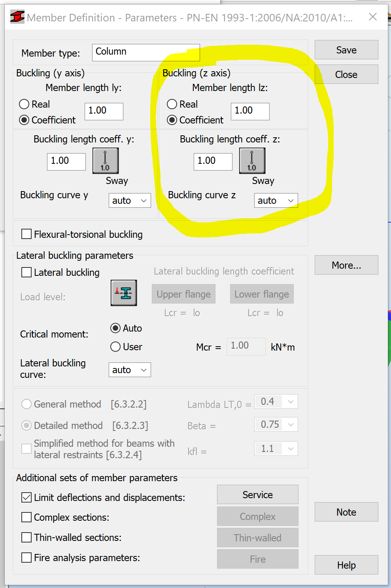Image resolution: width=391 pixels, height=588 pixels.
Task: Click the Save button
Action: tap(346, 49)
